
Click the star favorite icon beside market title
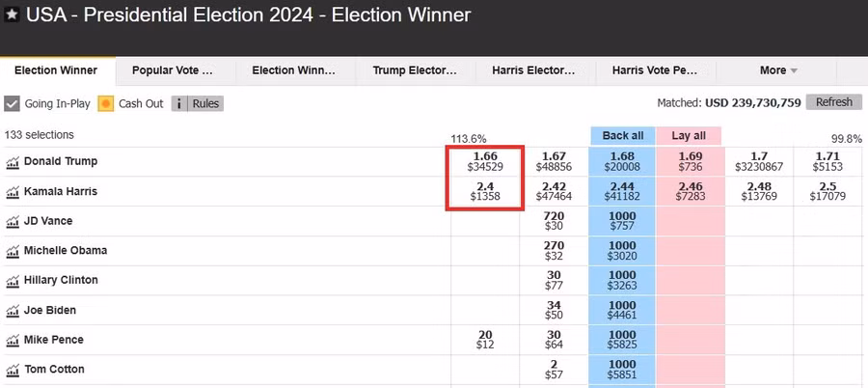12,15
